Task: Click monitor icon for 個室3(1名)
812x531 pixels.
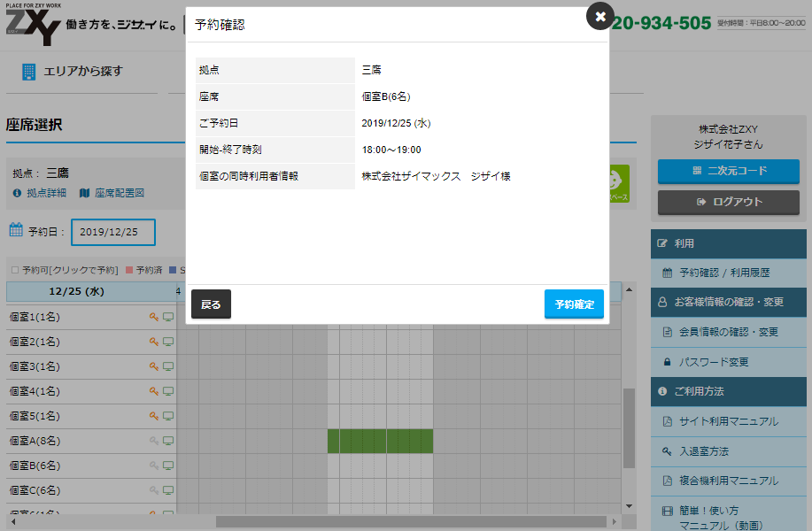Action: click(168, 366)
